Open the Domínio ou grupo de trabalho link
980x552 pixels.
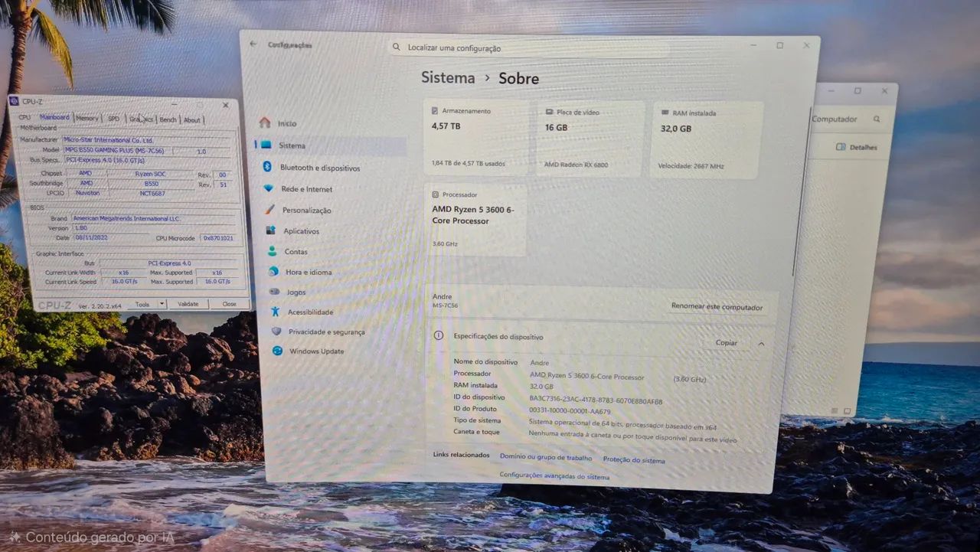pos(546,458)
